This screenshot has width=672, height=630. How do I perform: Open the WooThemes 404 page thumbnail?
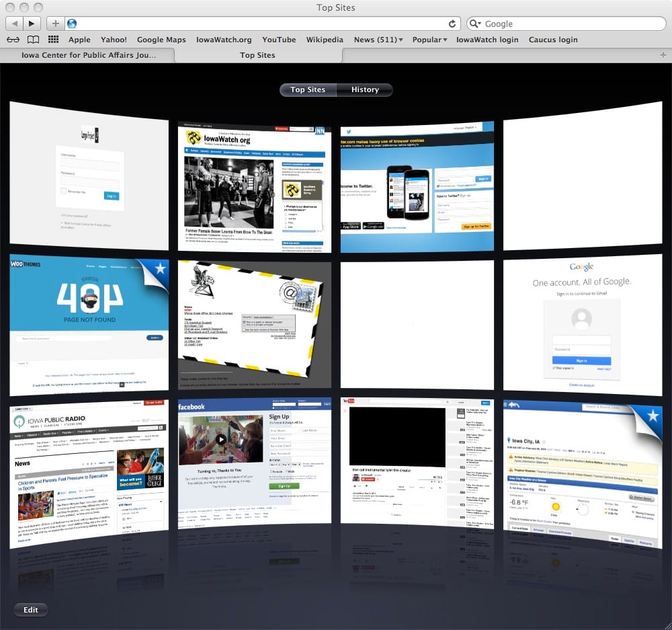(x=89, y=325)
